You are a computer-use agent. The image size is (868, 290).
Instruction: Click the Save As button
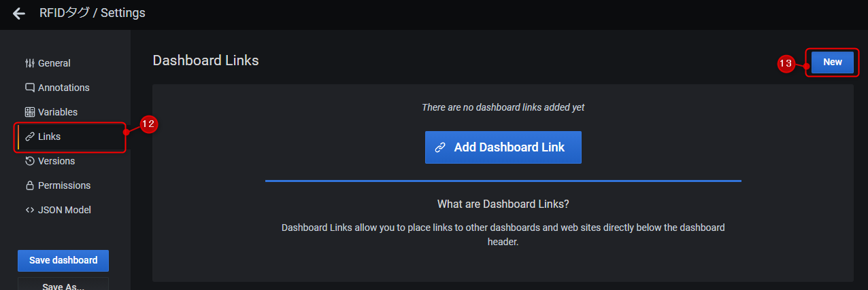[x=63, y=285]
